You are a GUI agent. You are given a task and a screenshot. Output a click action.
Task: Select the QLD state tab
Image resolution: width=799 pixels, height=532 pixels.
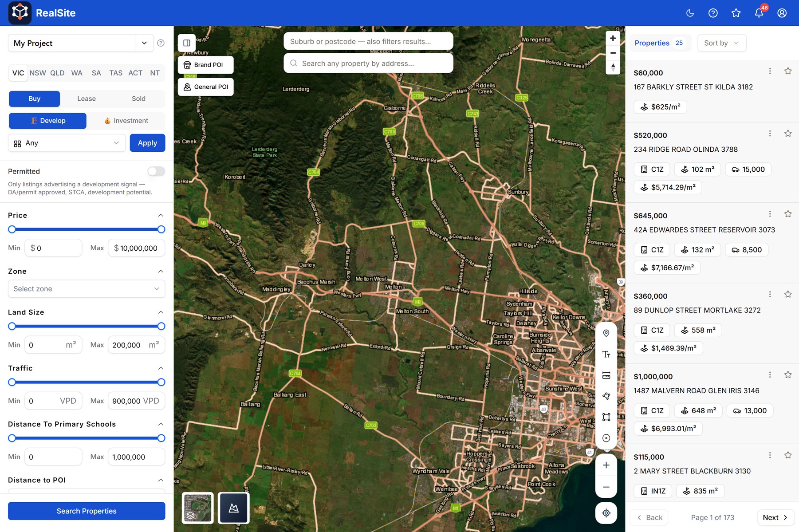click(x=57, y=73)
